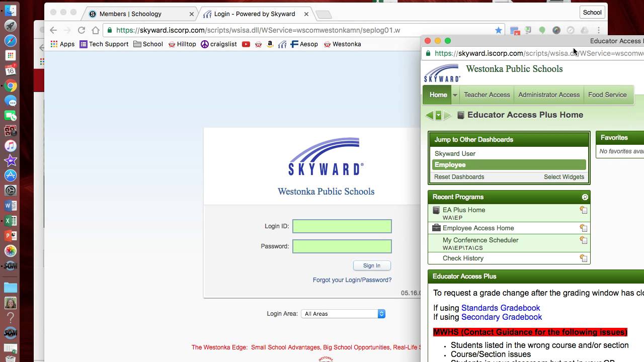Open the Apps shortcut in bookmarks bar
The image size is (644, 362).
[x=62, y=44]
